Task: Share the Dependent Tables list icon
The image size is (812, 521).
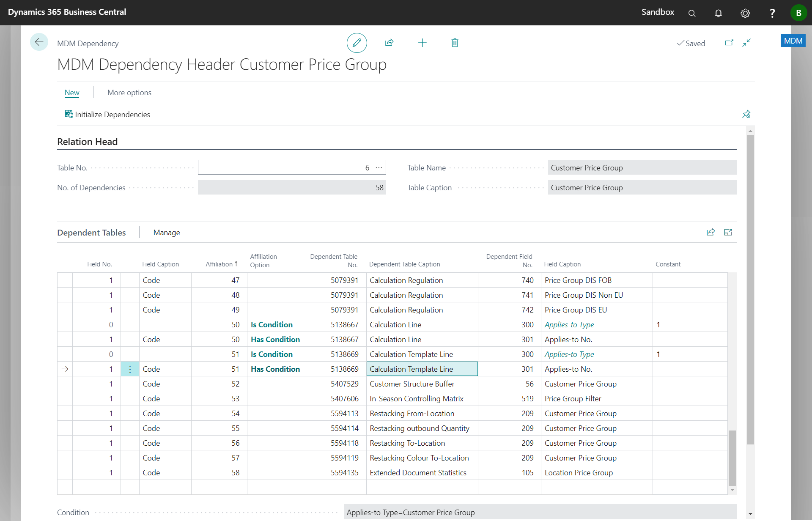Action: tap(710, 232)
